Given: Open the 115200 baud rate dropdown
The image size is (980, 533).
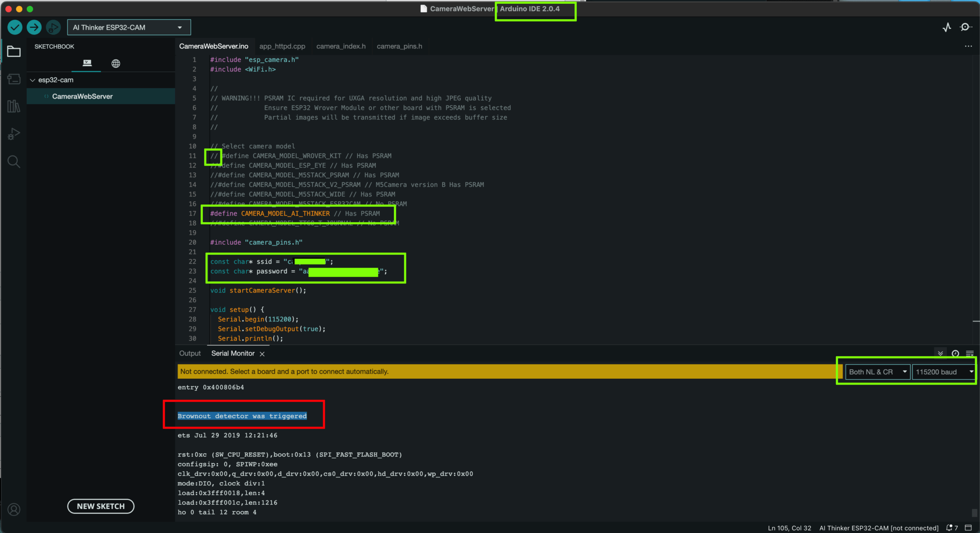Looking at the screenshot, I should (944, 372).
